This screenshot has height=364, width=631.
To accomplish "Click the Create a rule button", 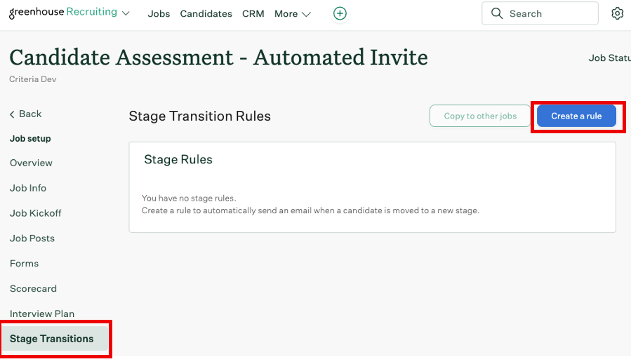I will (x=576, y=116).
